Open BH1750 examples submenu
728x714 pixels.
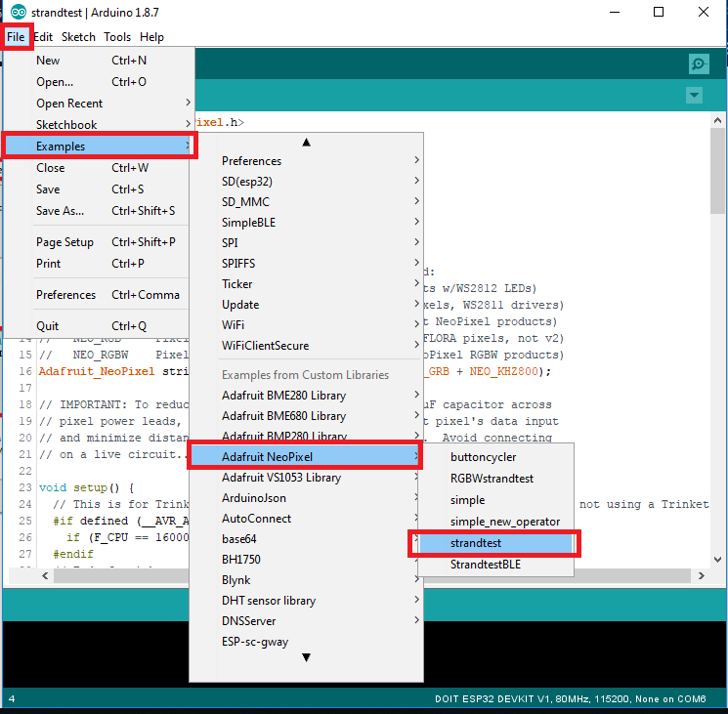point(306,559)
